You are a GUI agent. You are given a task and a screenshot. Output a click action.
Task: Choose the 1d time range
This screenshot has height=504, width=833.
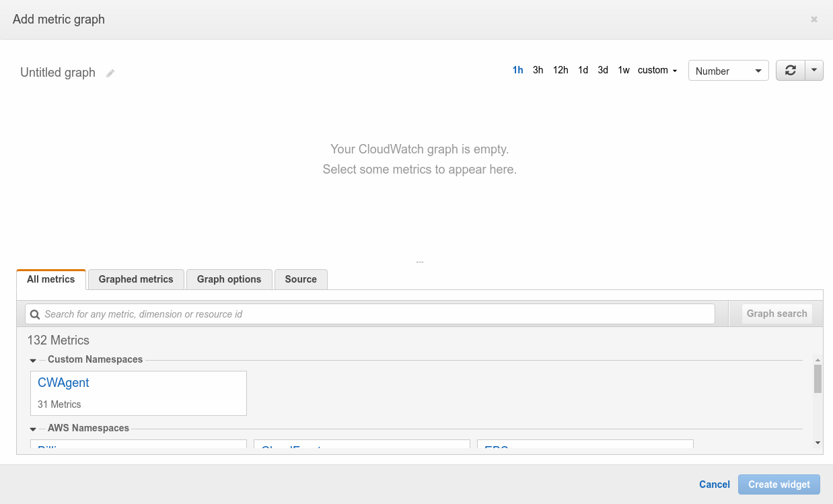[583, 70]
